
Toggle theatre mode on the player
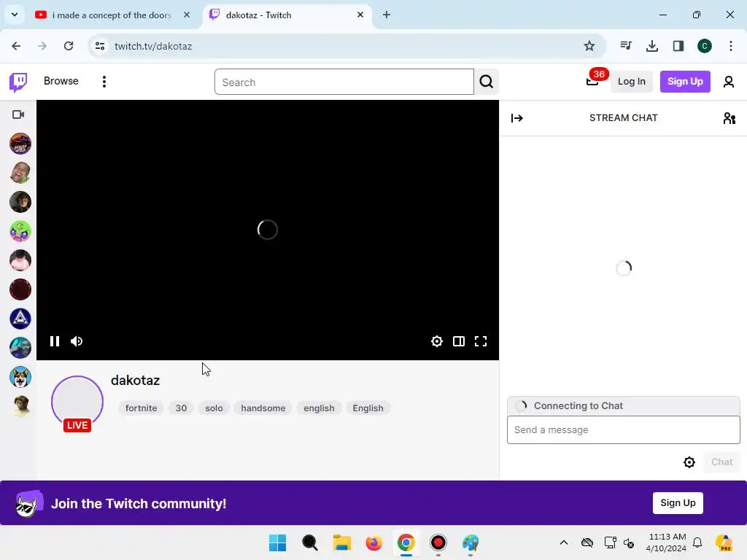[459, 341]
